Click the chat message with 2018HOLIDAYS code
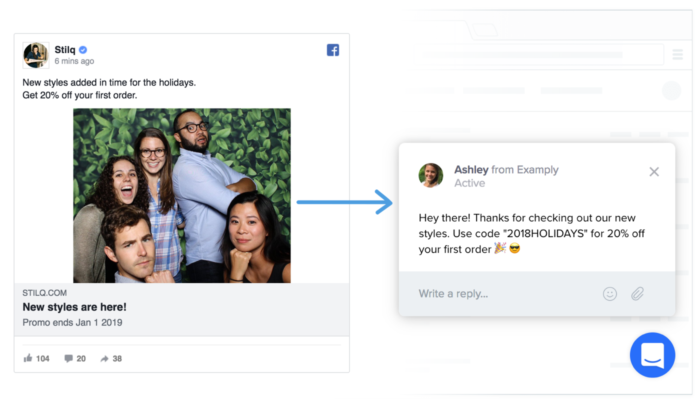The height and width of the screenshot is (400, 700). pos(531,233)
